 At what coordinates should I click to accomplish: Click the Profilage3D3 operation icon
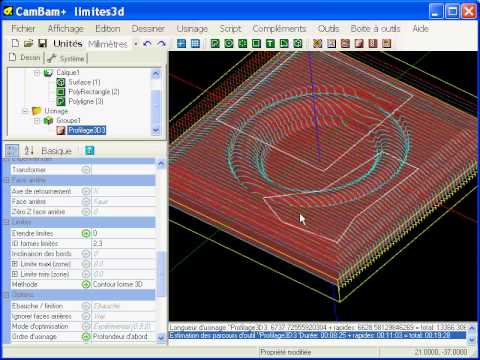pyautogui.click(x=61, y=130)
